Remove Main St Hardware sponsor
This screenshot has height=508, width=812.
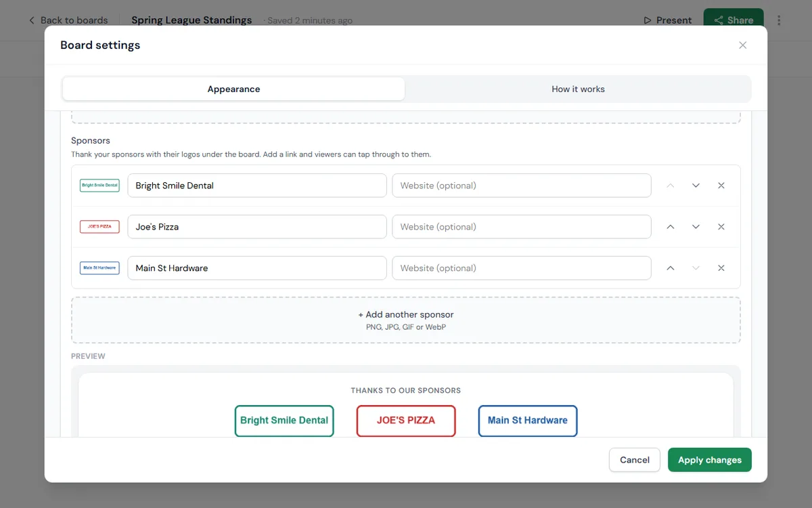(721, 268)
